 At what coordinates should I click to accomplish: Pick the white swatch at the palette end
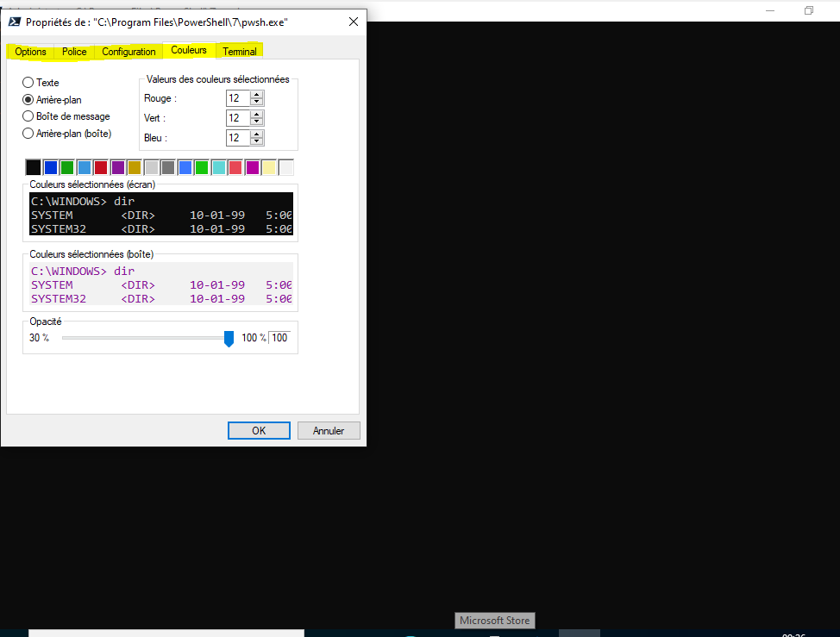(286, 167)
